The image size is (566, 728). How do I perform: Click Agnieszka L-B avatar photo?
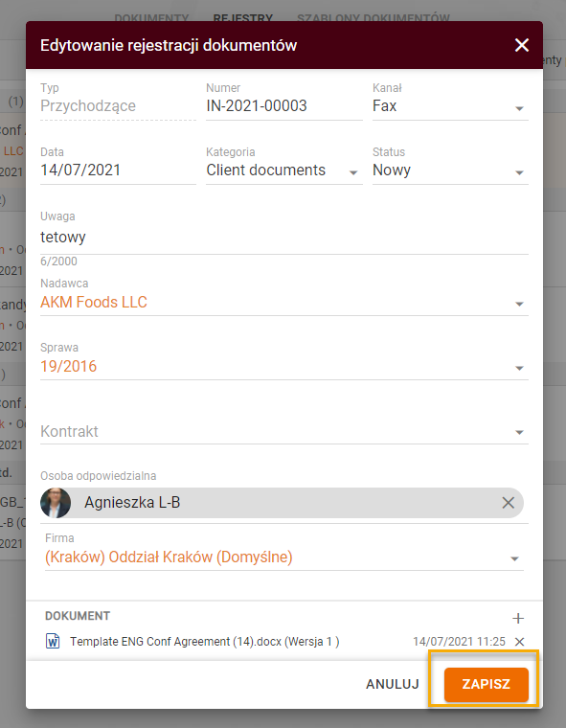pos(56,503)
